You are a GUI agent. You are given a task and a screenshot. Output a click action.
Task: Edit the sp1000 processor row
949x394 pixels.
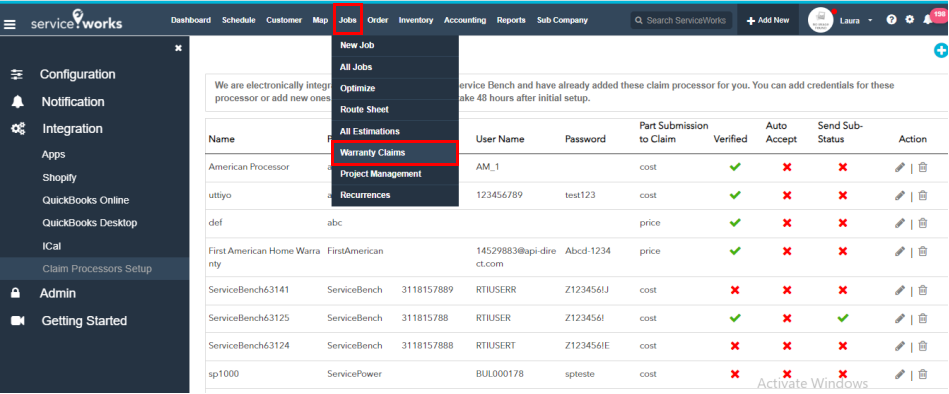900,374
